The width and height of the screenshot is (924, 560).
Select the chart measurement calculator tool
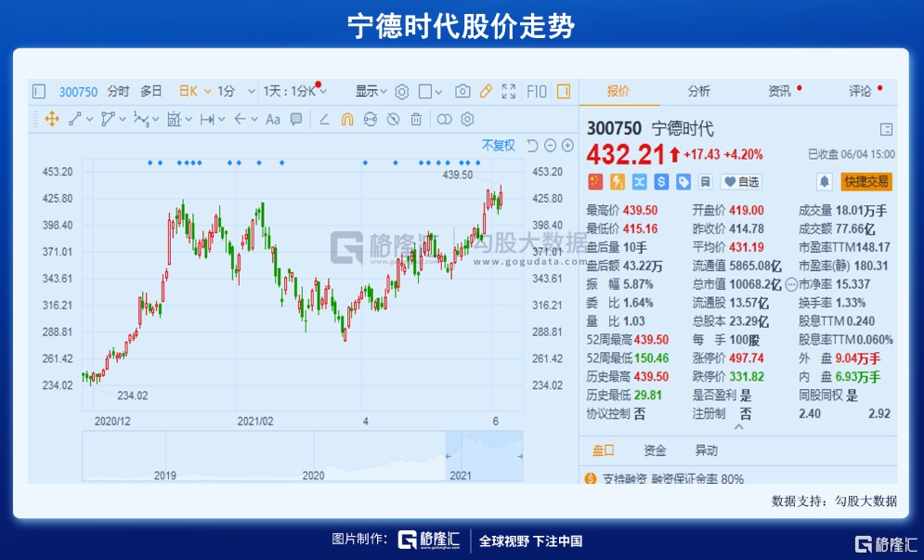174,120
